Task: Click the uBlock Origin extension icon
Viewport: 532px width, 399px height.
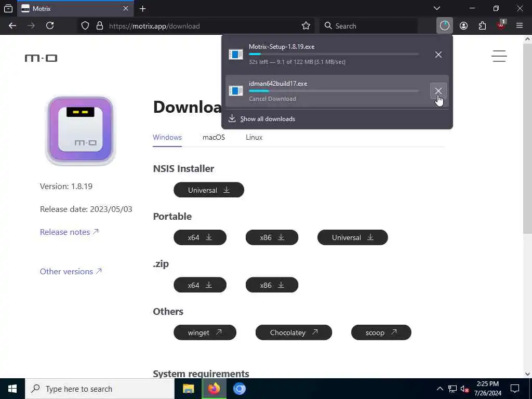Action: coord(501,26)
